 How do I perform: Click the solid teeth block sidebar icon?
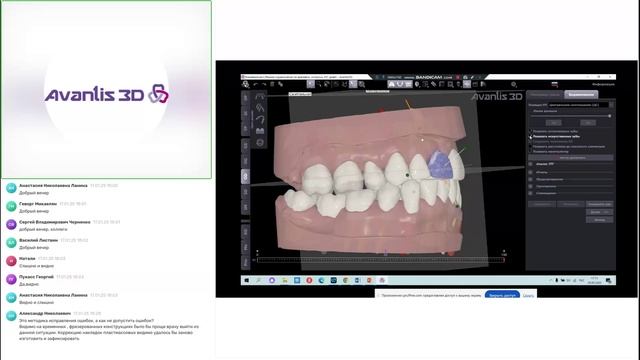tap(260, 131)
